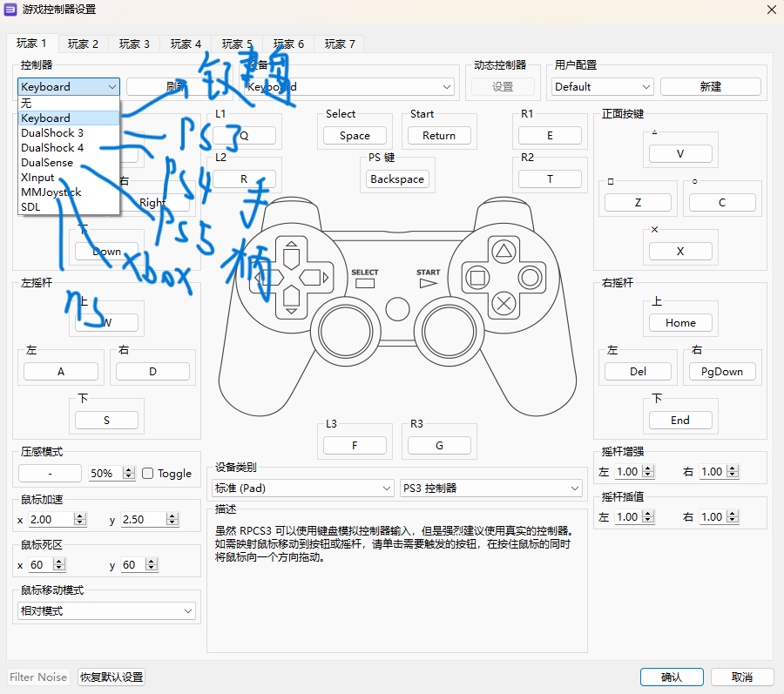Click the 确认 button
This screenshot has width=784, height=694.
click(x=671, y=677)
